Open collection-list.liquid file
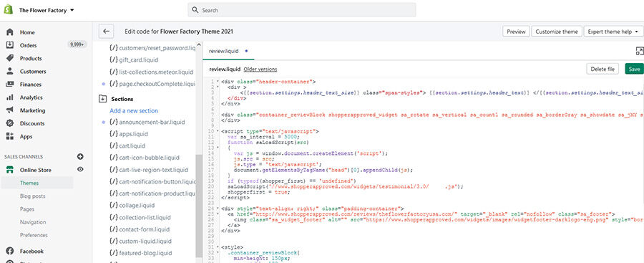This screenshot has height=263, width=644. pos(140,217)
